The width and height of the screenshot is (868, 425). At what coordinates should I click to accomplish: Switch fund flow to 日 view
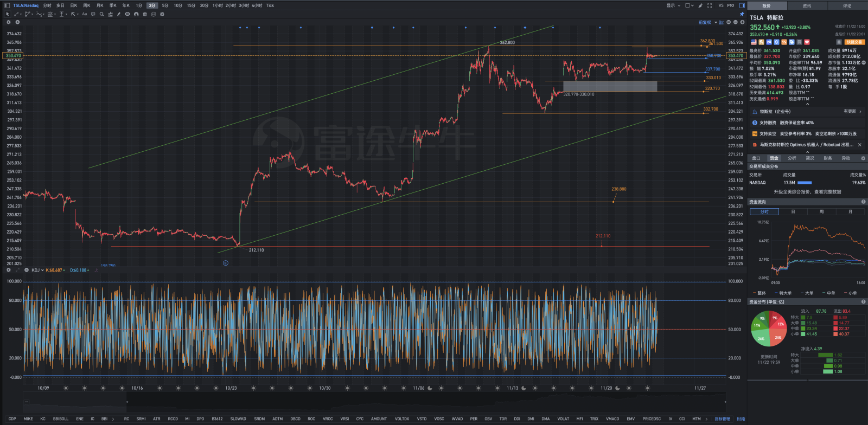coord(793,211)
